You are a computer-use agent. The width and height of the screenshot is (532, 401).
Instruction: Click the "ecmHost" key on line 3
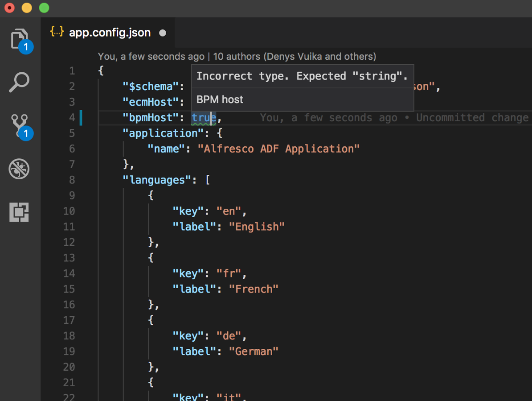coord(151,102)
